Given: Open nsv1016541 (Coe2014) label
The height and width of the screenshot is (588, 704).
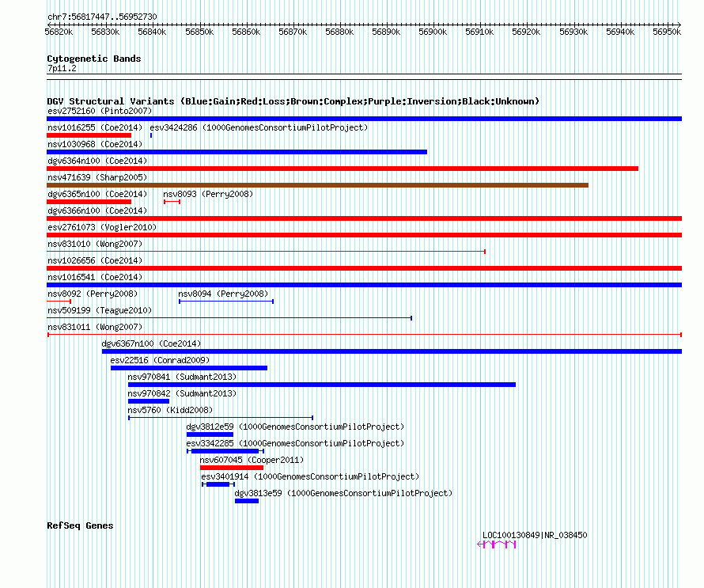Looking at the screenshot, I should pos(95,277).
